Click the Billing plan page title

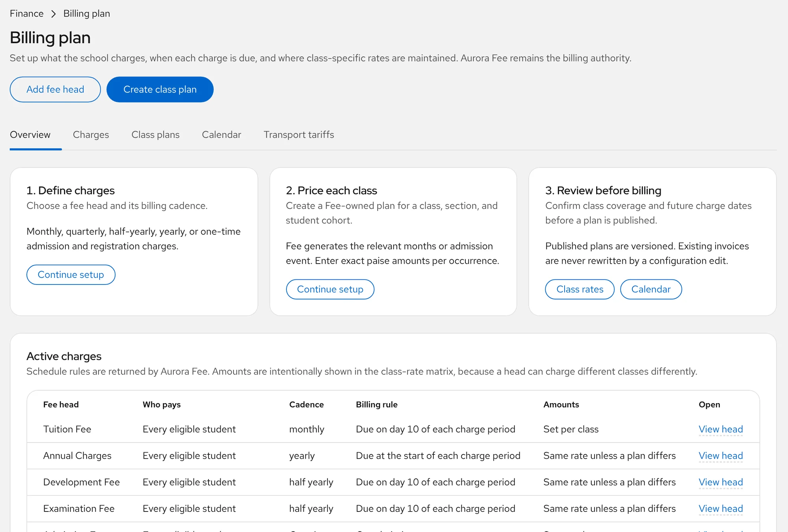(50, 38)
